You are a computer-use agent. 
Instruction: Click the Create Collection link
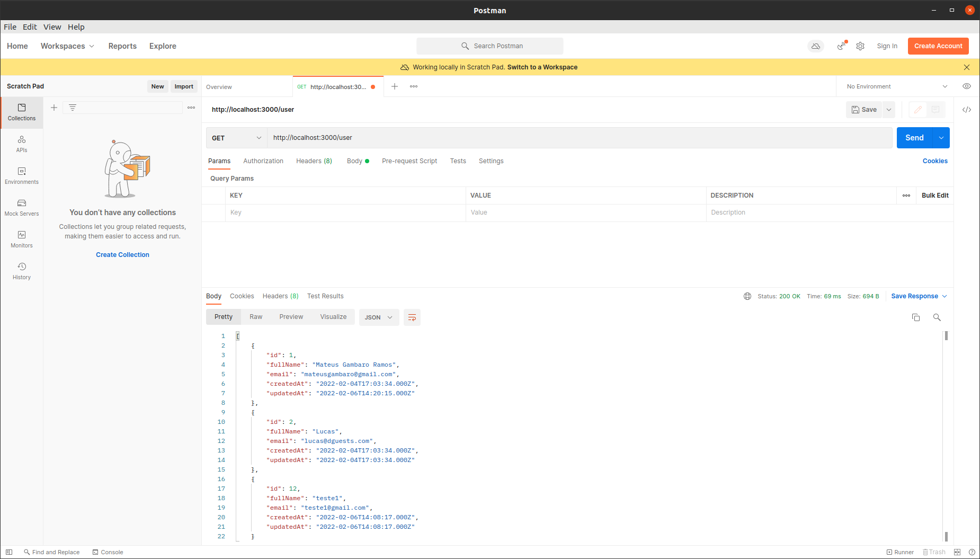[x=122, y=255]
